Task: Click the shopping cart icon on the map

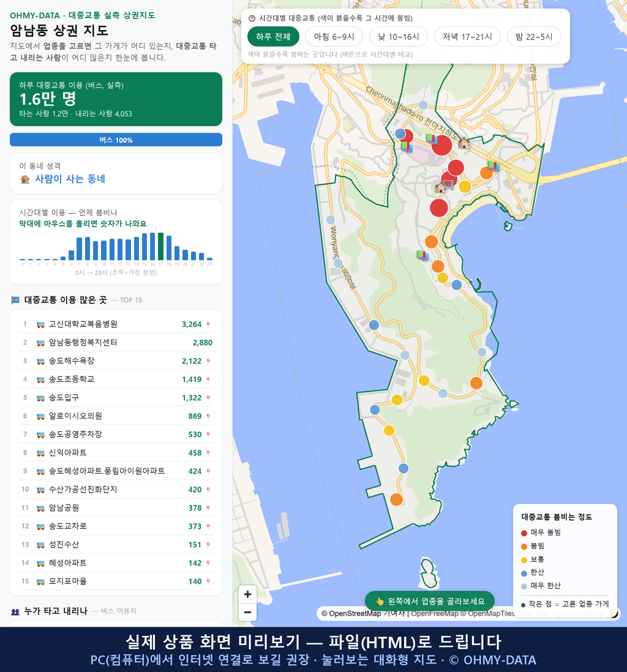Action: click(x=448, y=184)
